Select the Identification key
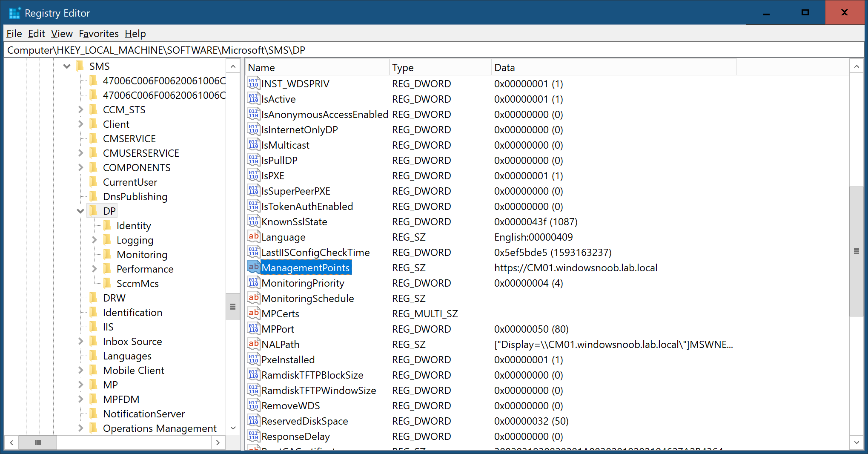Image resolution: width=868 pixels, height=454 pixels. click(x=132, y=313)
